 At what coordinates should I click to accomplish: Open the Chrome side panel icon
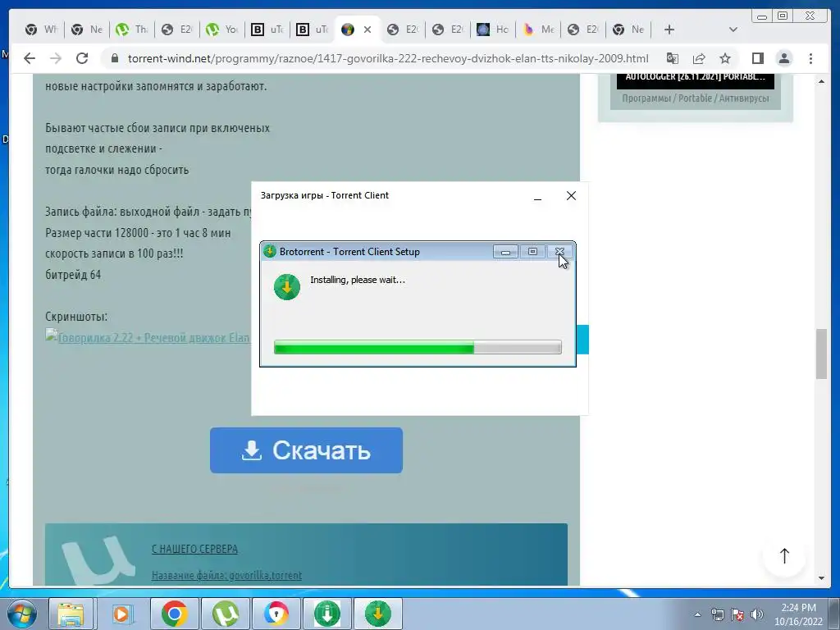[757, 58]
